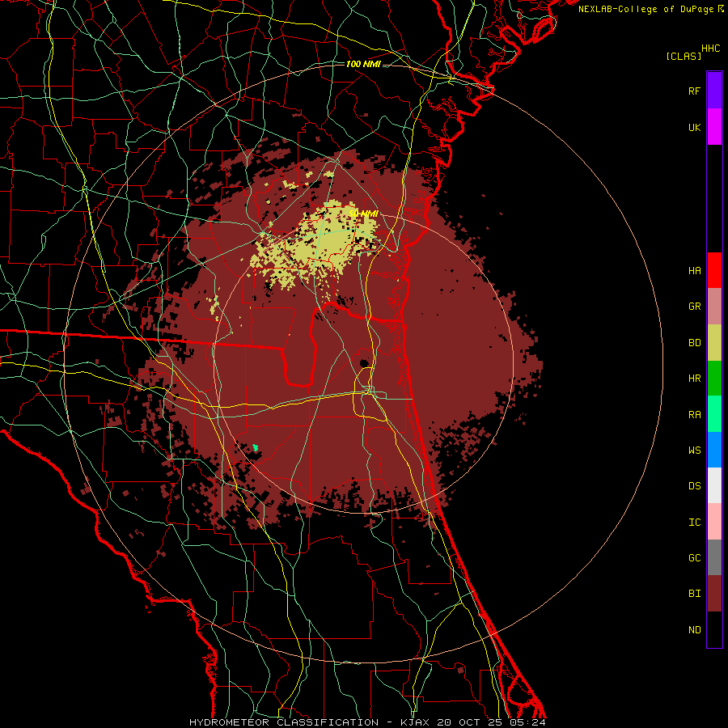Click the small green RA echo cluster

point(256,447)
